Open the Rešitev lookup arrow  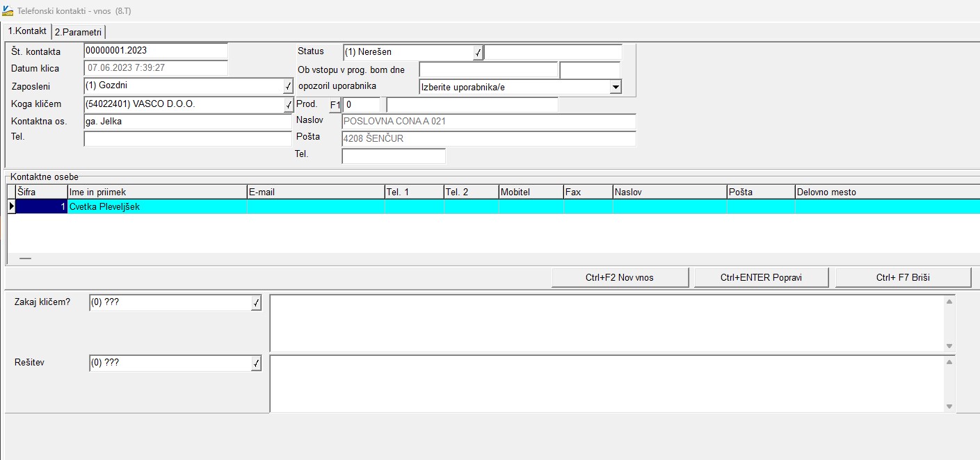[x=256, y=363]
